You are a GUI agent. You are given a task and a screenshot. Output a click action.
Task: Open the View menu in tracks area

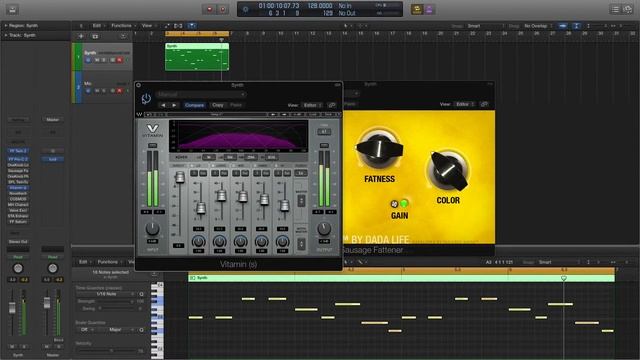point(147,26)
